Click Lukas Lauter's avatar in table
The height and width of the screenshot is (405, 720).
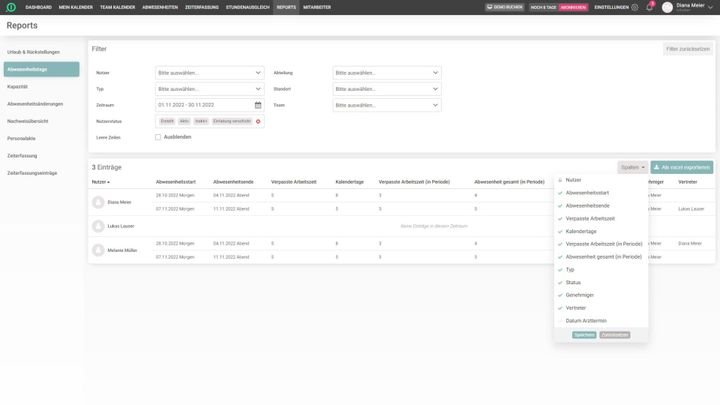pos(98,226)
